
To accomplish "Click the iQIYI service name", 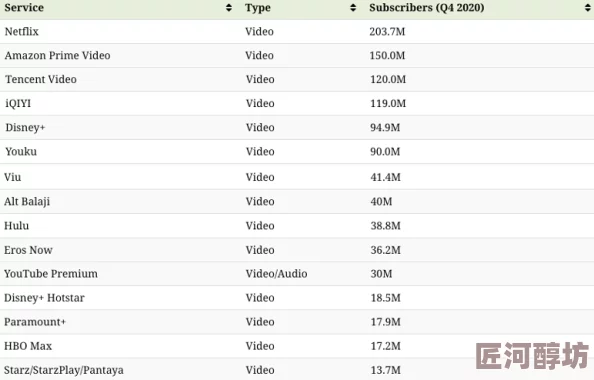I will point(18,103).
